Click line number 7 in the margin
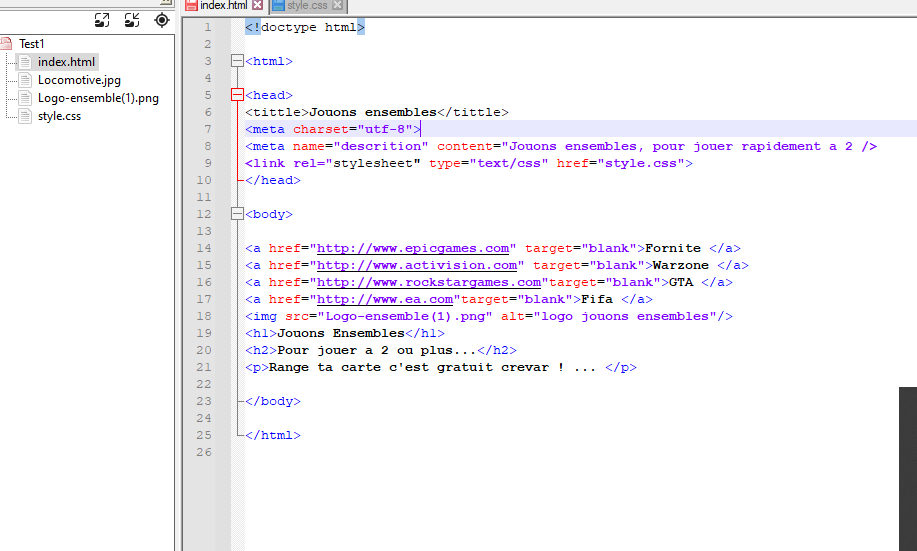The width and height of the screenshot is (917, 551). tap(208, 129)
